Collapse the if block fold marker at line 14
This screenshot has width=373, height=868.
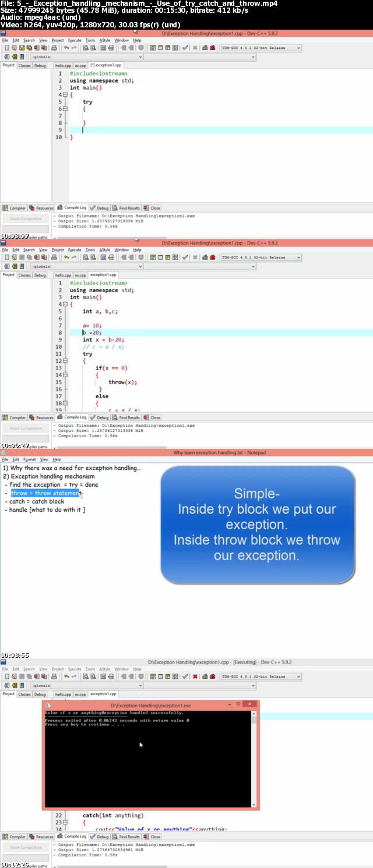65,375
